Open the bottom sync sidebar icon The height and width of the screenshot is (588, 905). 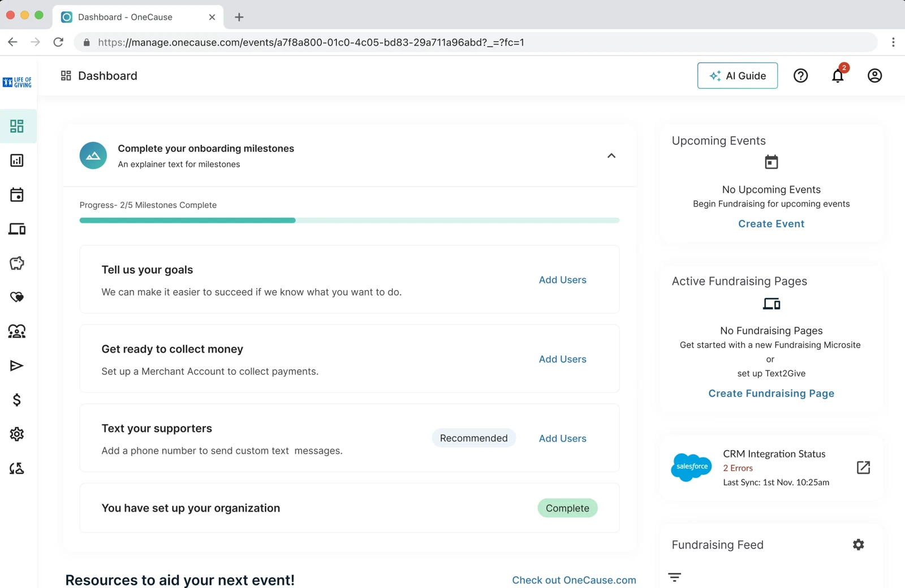17,468
